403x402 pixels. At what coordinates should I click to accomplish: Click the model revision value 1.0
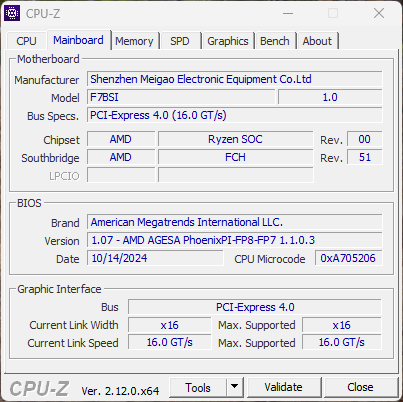pos(330,97)
